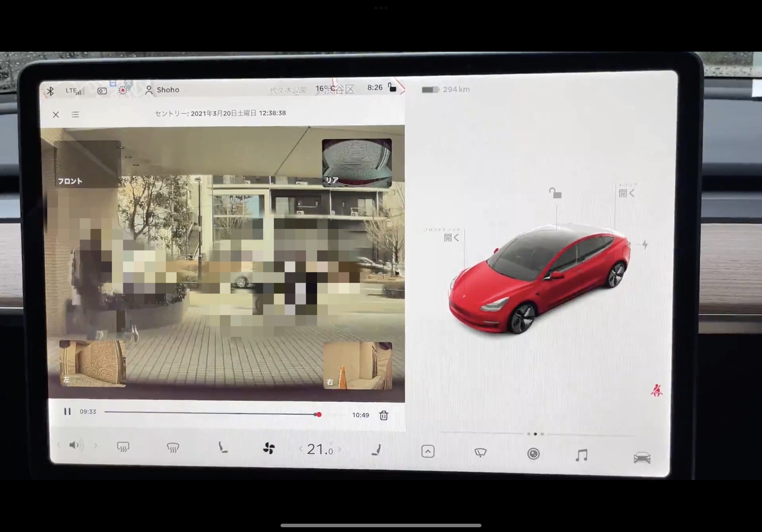Tap the red Sentry mode icon
Screen dimensions: 762x532
(123, 90)
